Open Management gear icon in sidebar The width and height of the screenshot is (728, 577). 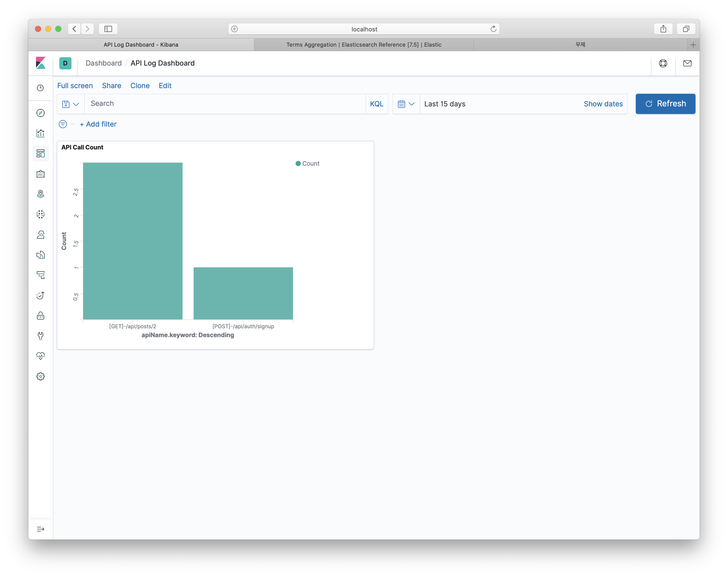pos(41,376)
